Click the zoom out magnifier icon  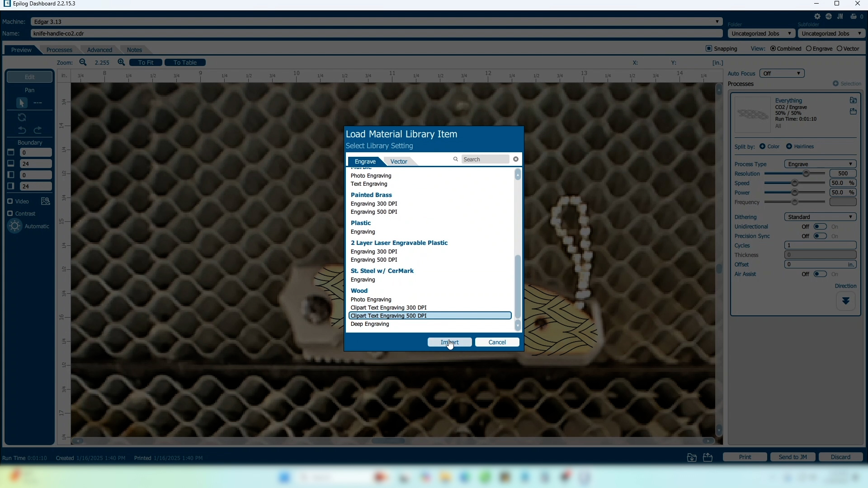pos(83,62)
